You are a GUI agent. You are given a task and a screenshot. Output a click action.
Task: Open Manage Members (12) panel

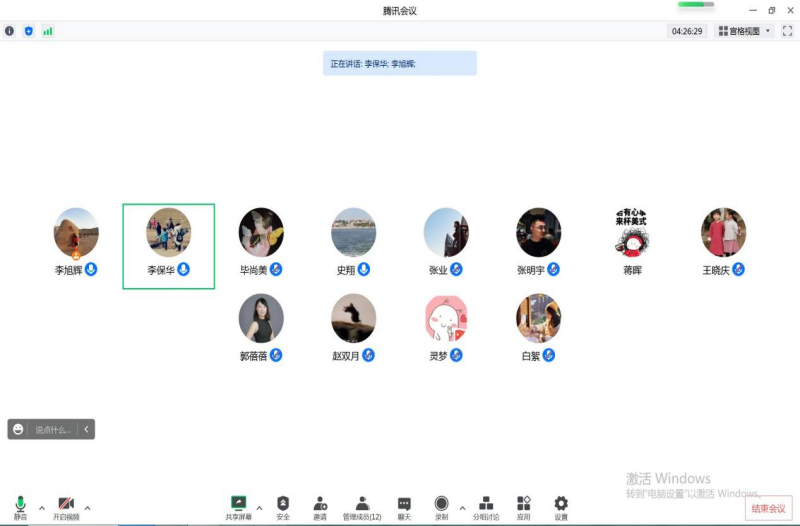click(x=362, y=508)
